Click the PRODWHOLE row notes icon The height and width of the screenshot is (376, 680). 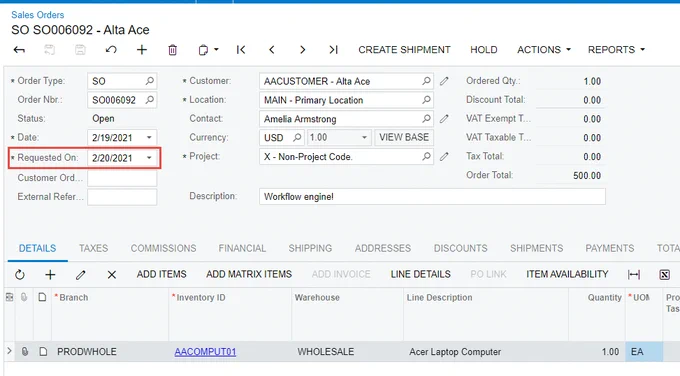coord(42,351)
